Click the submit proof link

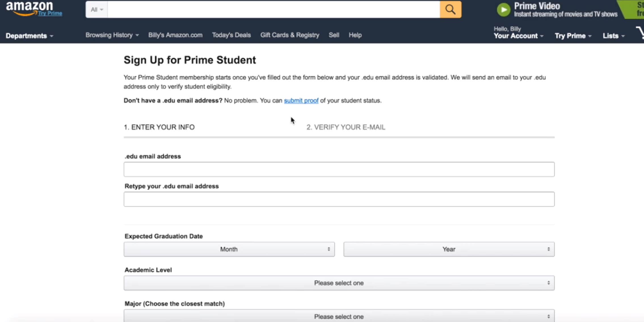tap(301, 101)
